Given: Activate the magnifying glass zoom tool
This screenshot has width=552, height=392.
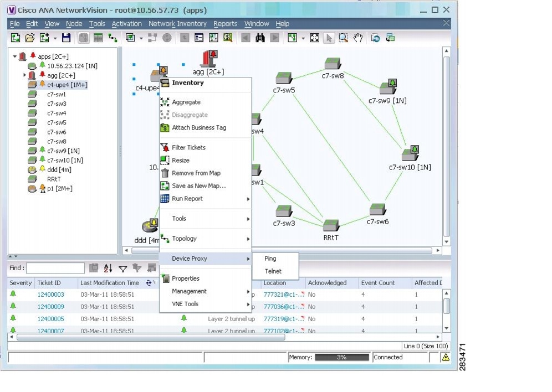Looking at the screenshot, I should coord(344,37).
